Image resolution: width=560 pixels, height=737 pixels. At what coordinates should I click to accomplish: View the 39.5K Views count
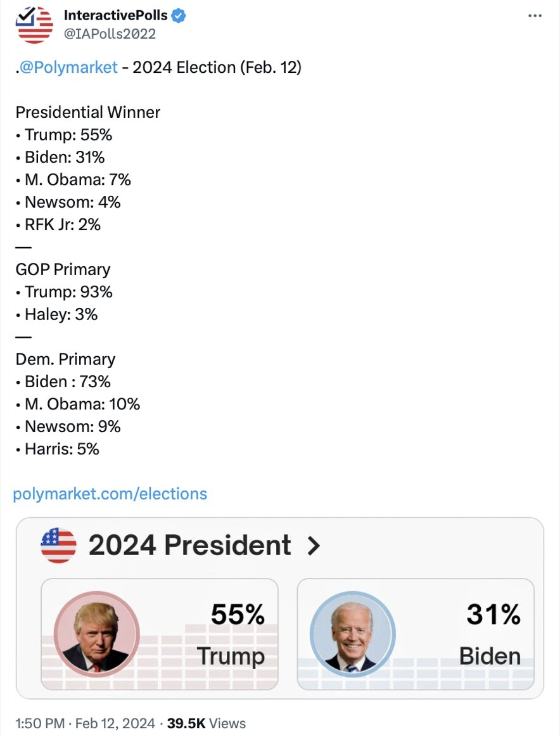207,723
